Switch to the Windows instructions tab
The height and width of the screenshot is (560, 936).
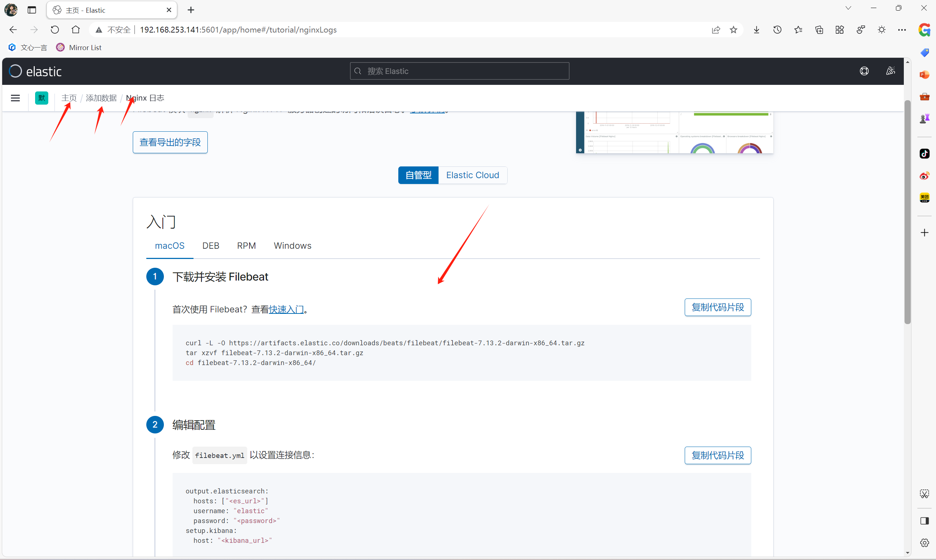292,246
